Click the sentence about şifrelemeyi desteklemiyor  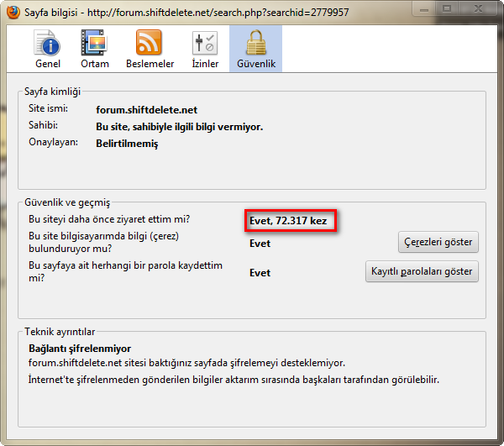(186, 363)
